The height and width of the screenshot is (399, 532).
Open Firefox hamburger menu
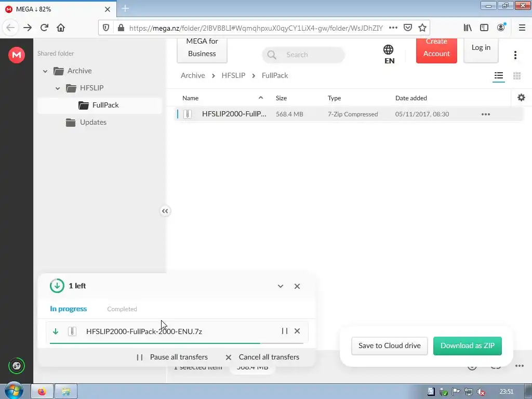point(522,28)
